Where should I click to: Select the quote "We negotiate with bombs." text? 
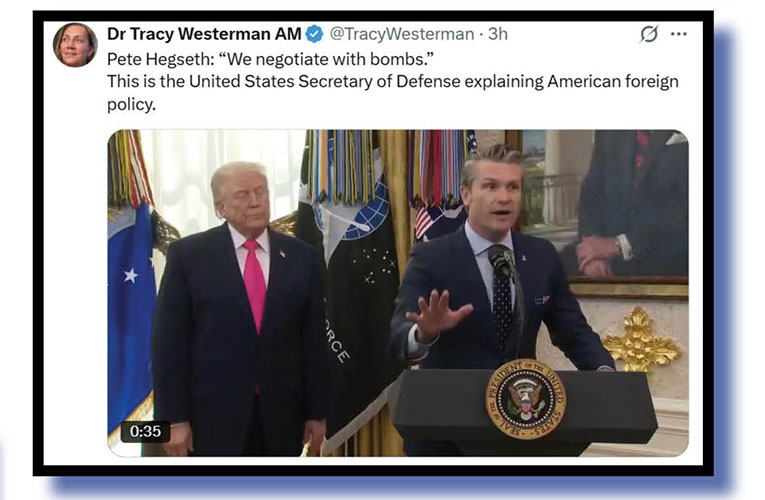tap(325, 59)
